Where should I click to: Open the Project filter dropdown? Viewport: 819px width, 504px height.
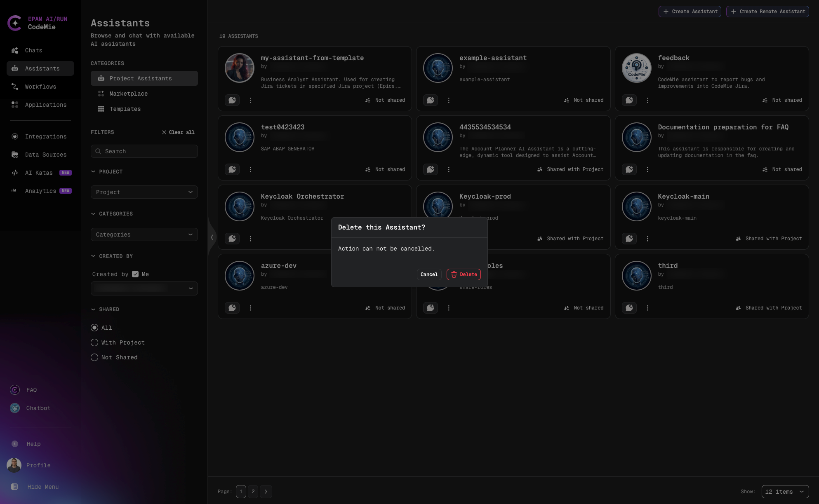(144, 192)
